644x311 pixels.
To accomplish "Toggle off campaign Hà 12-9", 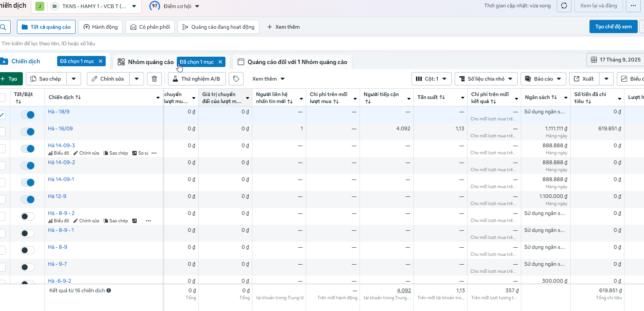I will 28,199.
